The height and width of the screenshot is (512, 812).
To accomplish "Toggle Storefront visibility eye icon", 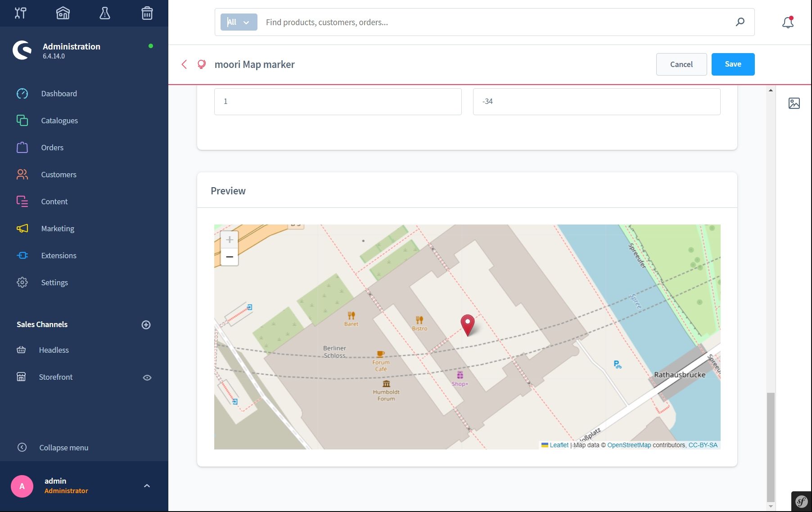I will click(x=147, y=377).
